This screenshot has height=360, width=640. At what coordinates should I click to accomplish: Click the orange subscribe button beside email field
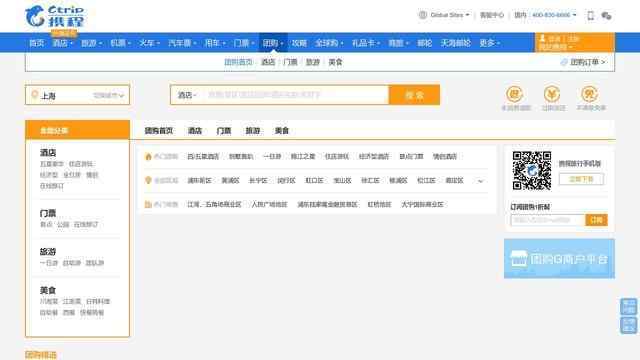click(596, 220)
